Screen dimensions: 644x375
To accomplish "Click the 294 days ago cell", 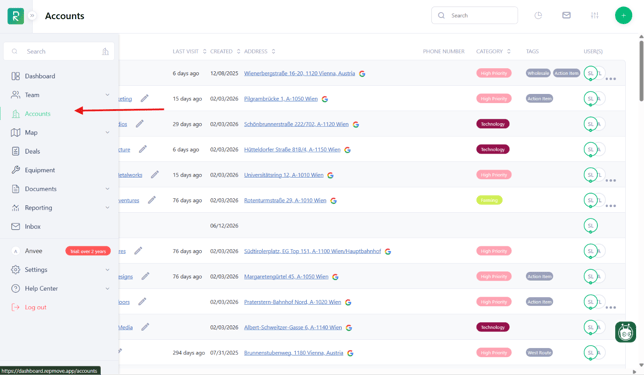I will click(189, 353).
